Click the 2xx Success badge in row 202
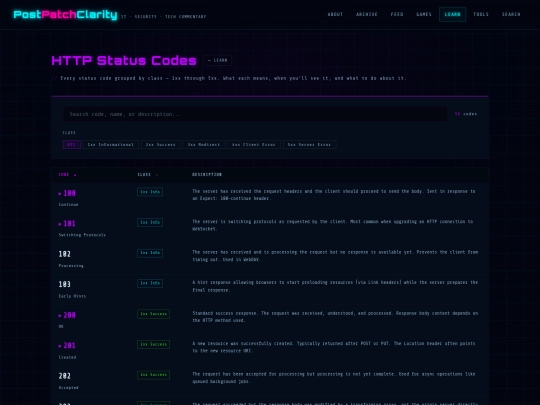This screenshot has width=540, height=405. [x=153, y=375]
